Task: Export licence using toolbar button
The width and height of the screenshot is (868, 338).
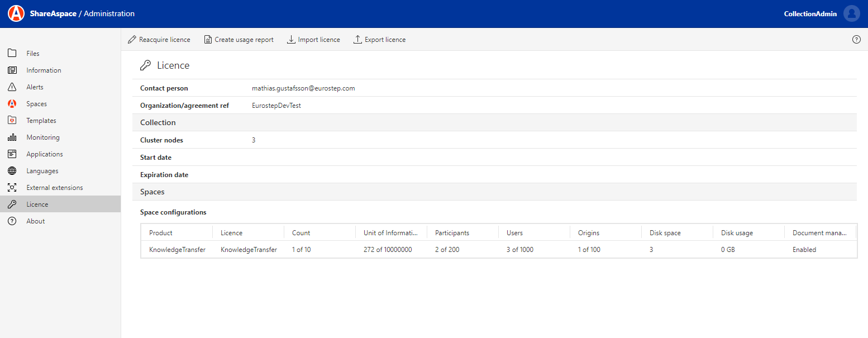Action: tap(379, 40)
